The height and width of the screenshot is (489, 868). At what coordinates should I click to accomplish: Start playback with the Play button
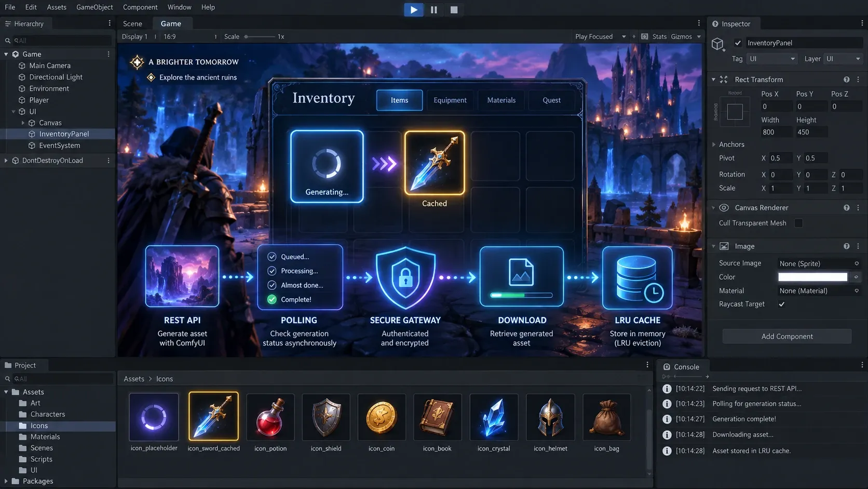click(414, 9)
